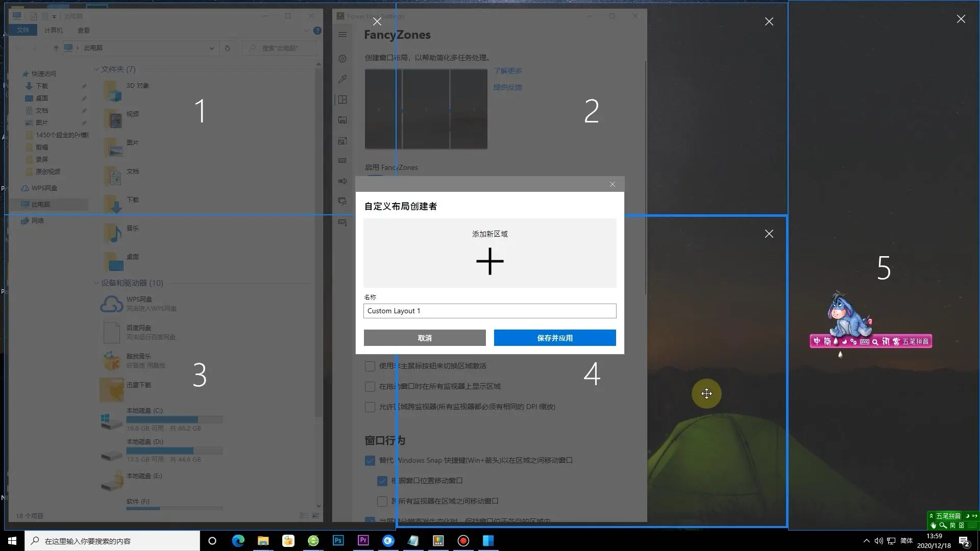Open Color Picker in PowerToys sidebar
980x551 pixels.
(342, 79)
